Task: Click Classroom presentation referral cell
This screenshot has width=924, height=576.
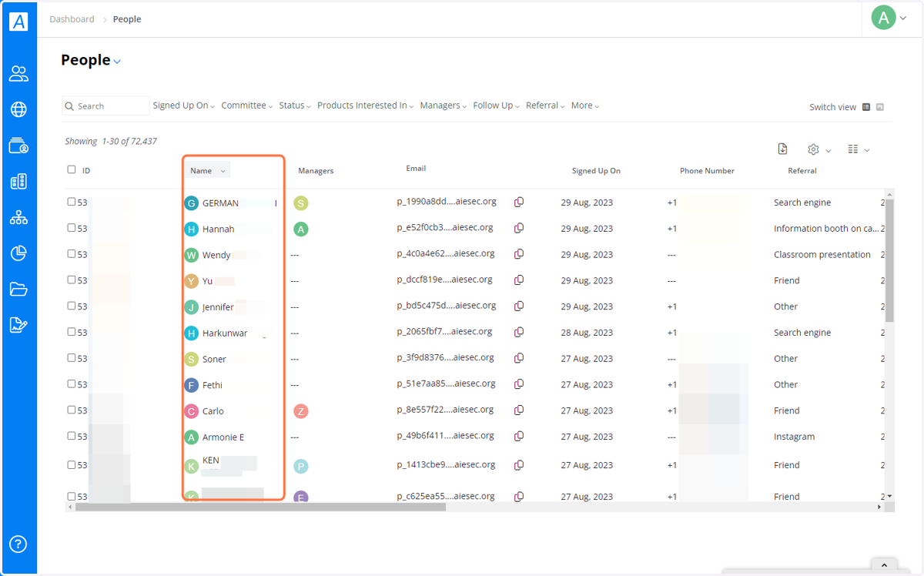Action: pos(822,255)
